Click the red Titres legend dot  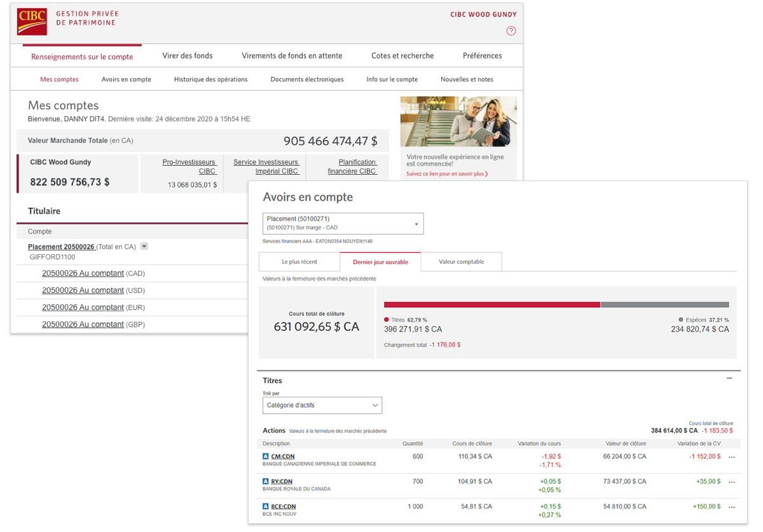pos(387,320)
